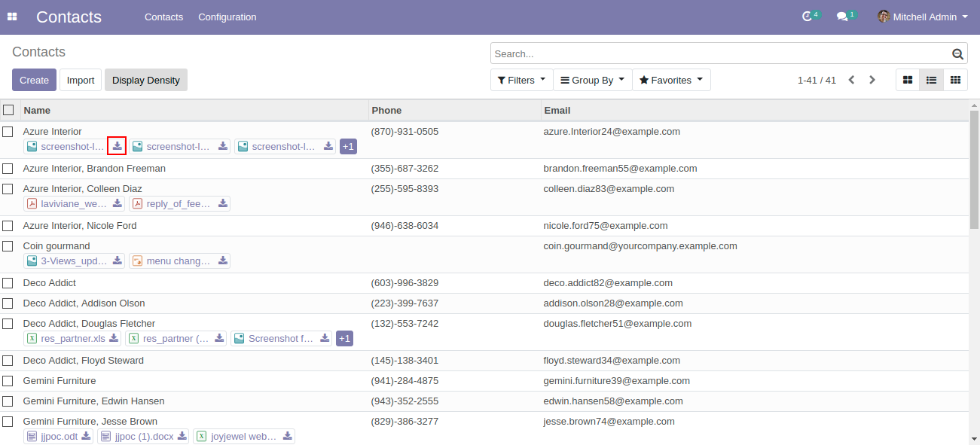The height and width of the screenshot is (445, 980).
Task: Go to next page of contacts
Action: [x=872, y=80]
